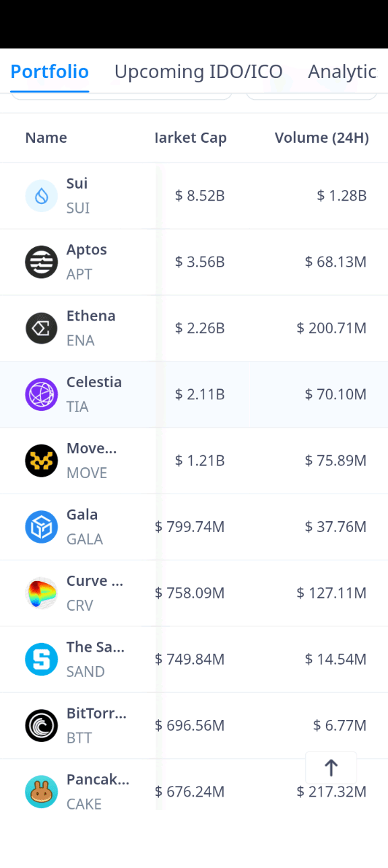The image size is (388, 868).
Task: Click the Gala $ 799.74M market cap
Action: pyautogui.click(x=190, y=527)
